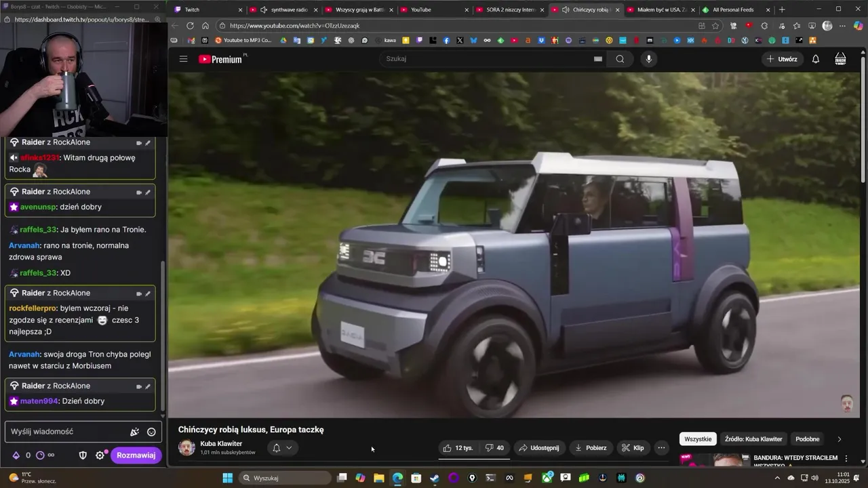Open File Explorer from the taskbar

[379, 478]
